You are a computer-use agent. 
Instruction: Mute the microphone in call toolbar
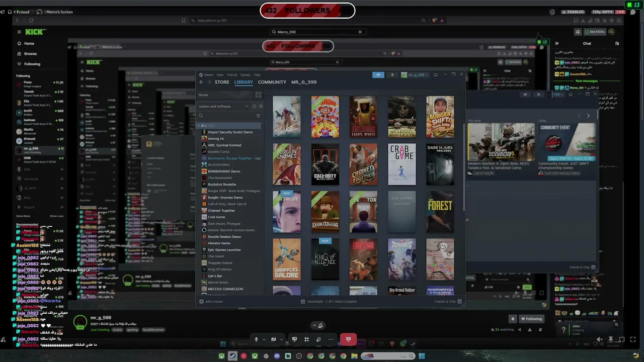[256, 339]
